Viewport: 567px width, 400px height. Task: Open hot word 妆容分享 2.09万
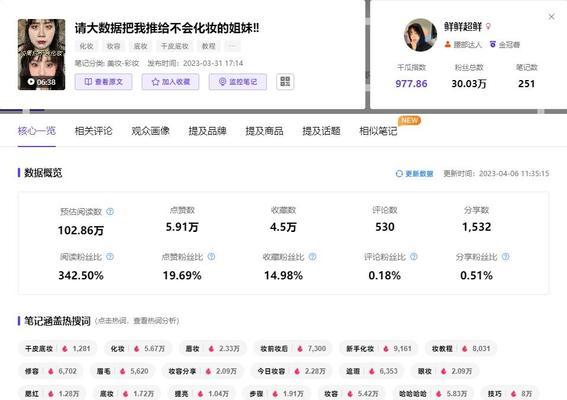(202, 371)
